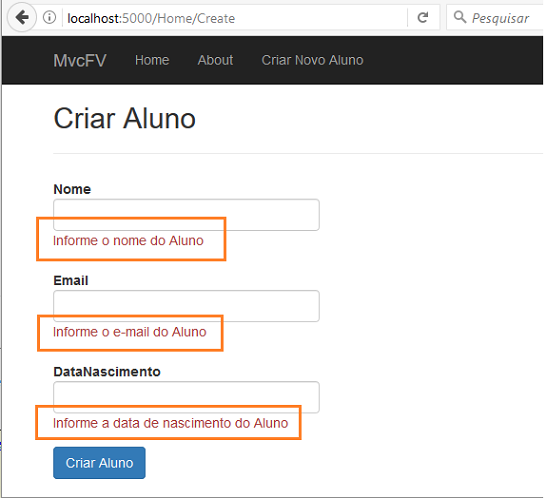547x498 pixels.
Task: Click the Criar Aluno page heading
Action: tap(125, 118)
